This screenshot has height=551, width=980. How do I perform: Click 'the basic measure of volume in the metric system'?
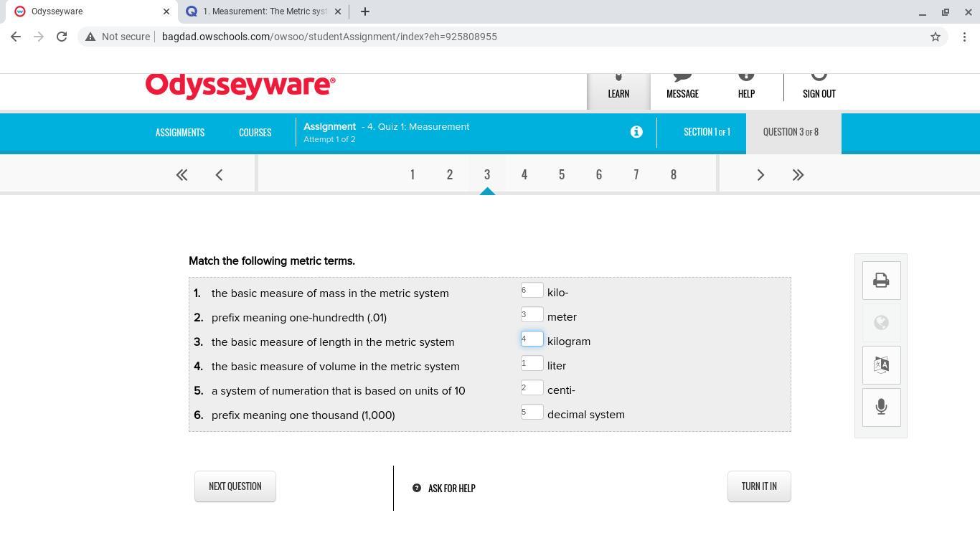pos(336,367)
